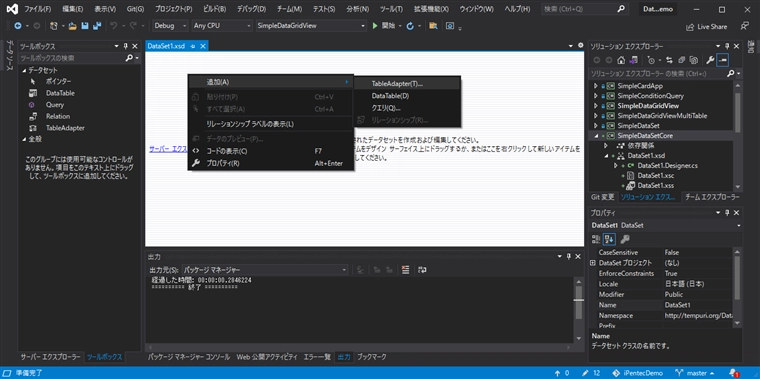Viewport: 760px width, 379px height.
Task: Click the サーバー エクスプローラー link in designer
Action: (x=168, y=149)
